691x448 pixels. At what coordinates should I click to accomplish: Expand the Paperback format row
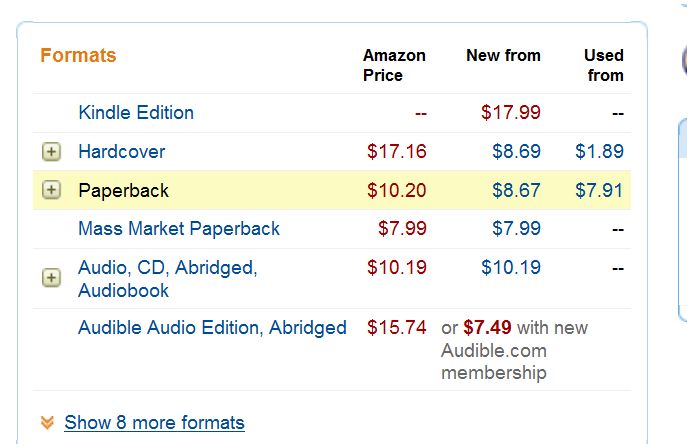(51, 191)
